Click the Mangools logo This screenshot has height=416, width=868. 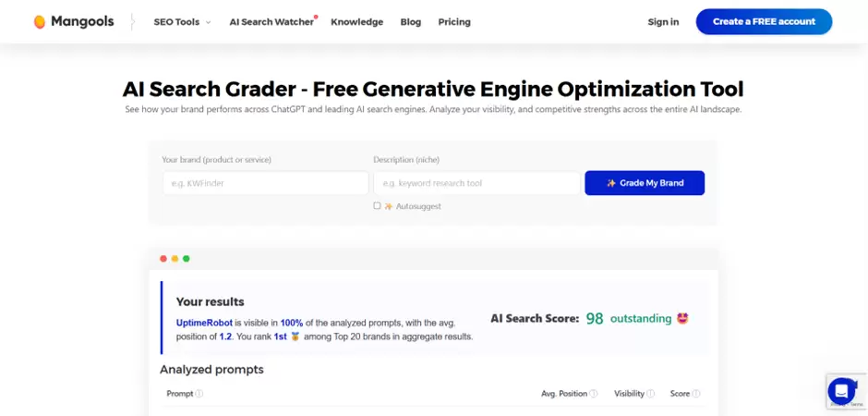tap(74, 21)
